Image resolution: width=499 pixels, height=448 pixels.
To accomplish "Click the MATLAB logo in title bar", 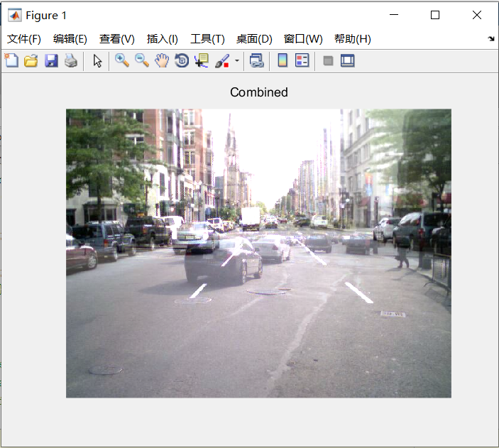I will pyautogui.click(x=15, y=15).
